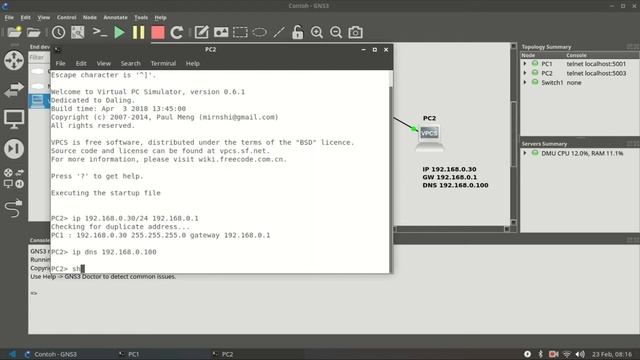Browse routers in the device sidebar
The image size is (640, 360).
(x=14, y=60)
